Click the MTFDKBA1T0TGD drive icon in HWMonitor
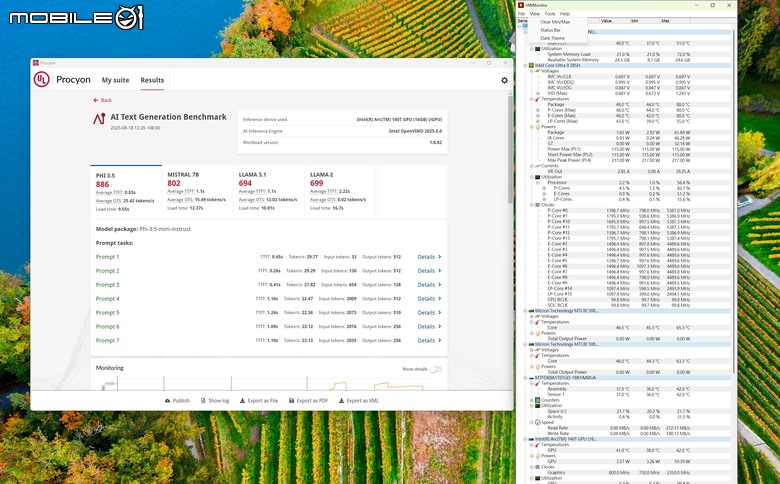 click(x=531, y=378)
